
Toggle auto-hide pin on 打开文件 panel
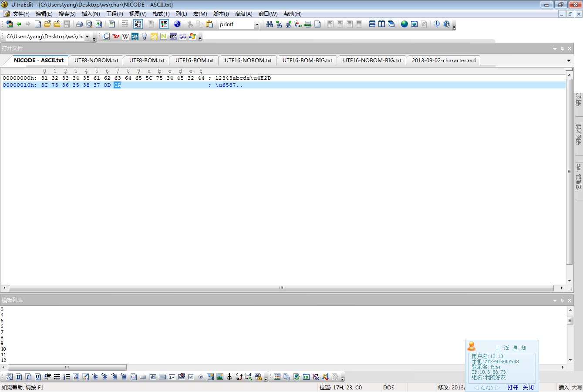tap(562, 48)
